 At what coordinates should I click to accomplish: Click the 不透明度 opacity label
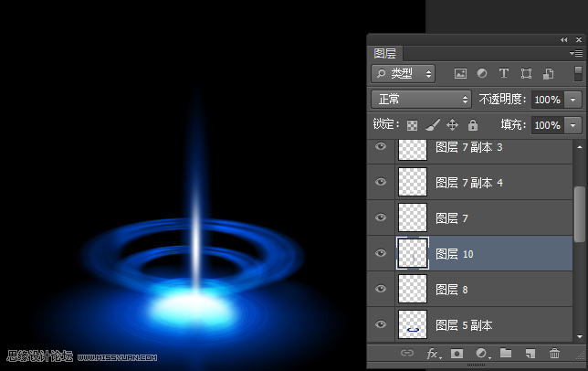(502, 100)
